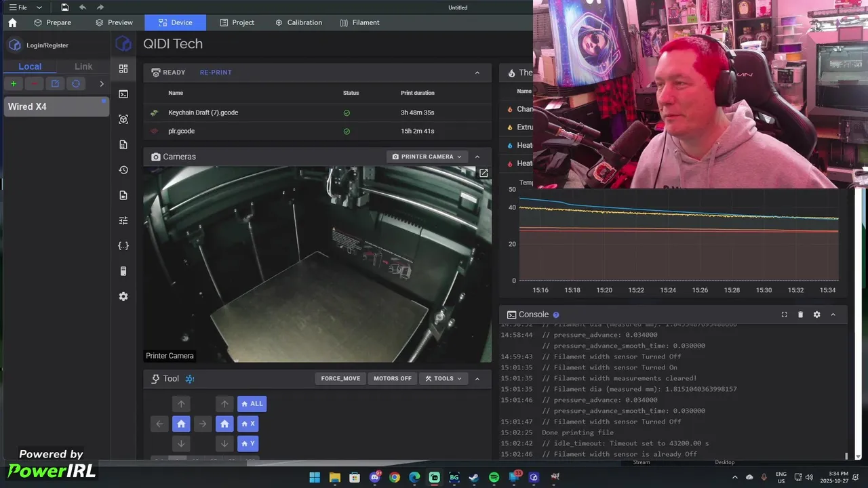Select the plr.gcode job row

(317, 131)
